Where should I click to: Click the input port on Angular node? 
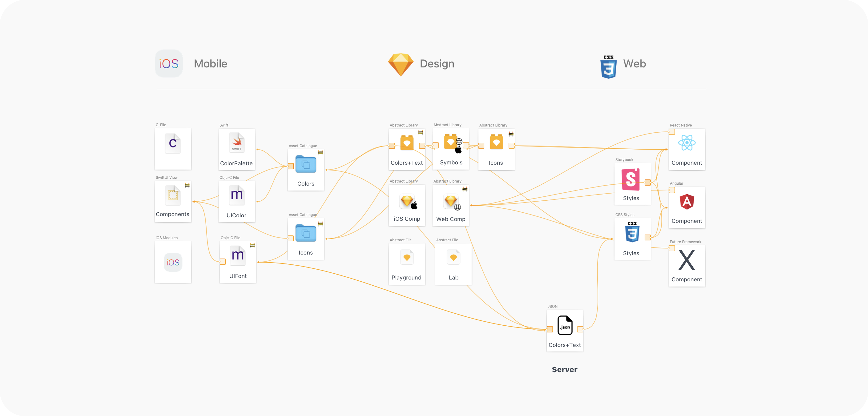(672, 190)
